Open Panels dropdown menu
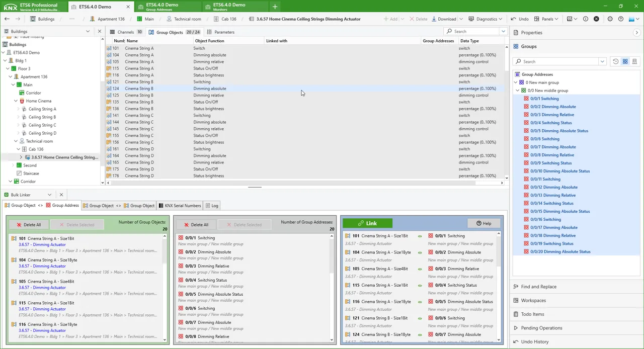Viewport: 644px width, 349px height. 546,19
